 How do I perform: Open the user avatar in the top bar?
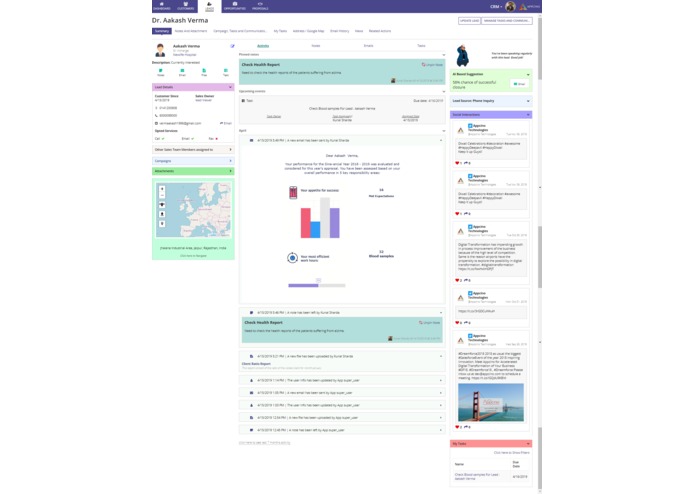(x=510, y=6)
